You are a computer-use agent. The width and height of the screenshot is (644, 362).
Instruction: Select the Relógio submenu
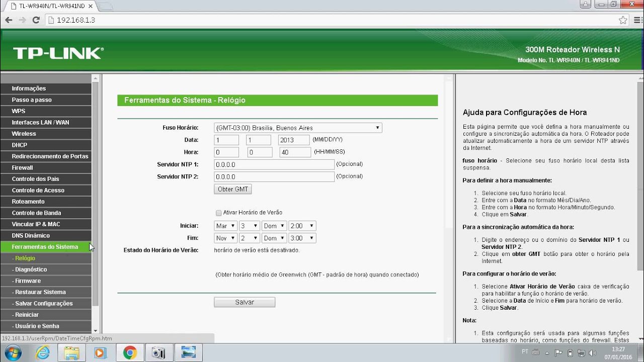coord(46,258)
